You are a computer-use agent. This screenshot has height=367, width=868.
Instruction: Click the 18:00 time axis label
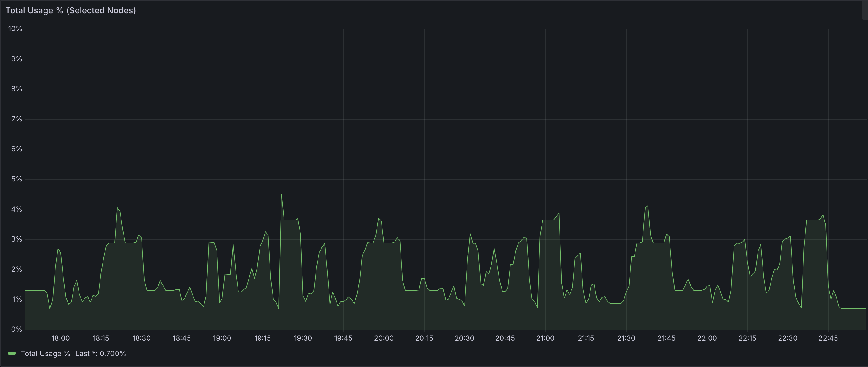(61, 338)
